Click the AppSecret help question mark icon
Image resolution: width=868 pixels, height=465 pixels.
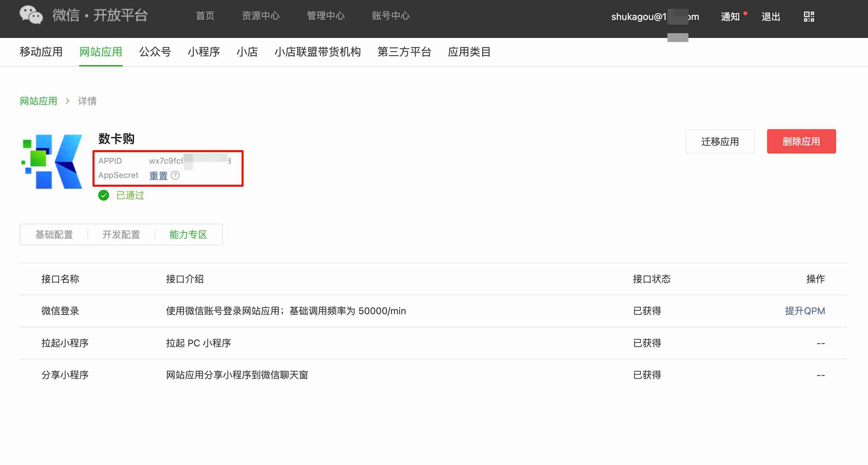point(175,175)
